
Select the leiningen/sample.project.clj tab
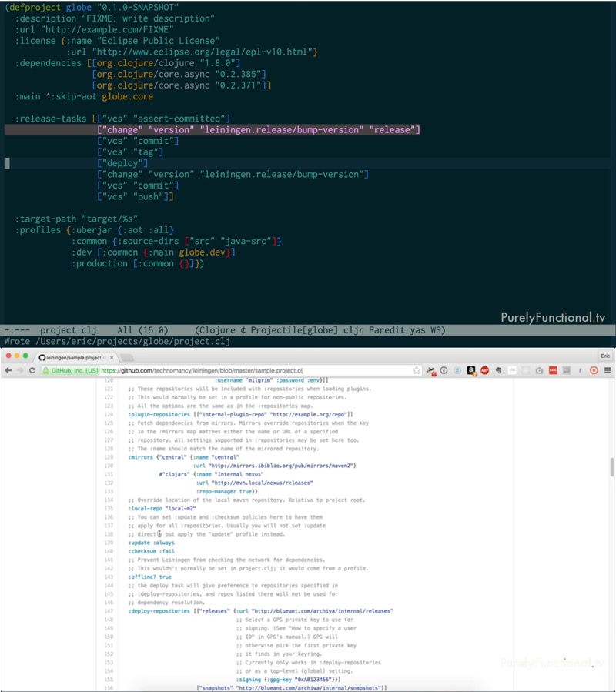(73, 357)
